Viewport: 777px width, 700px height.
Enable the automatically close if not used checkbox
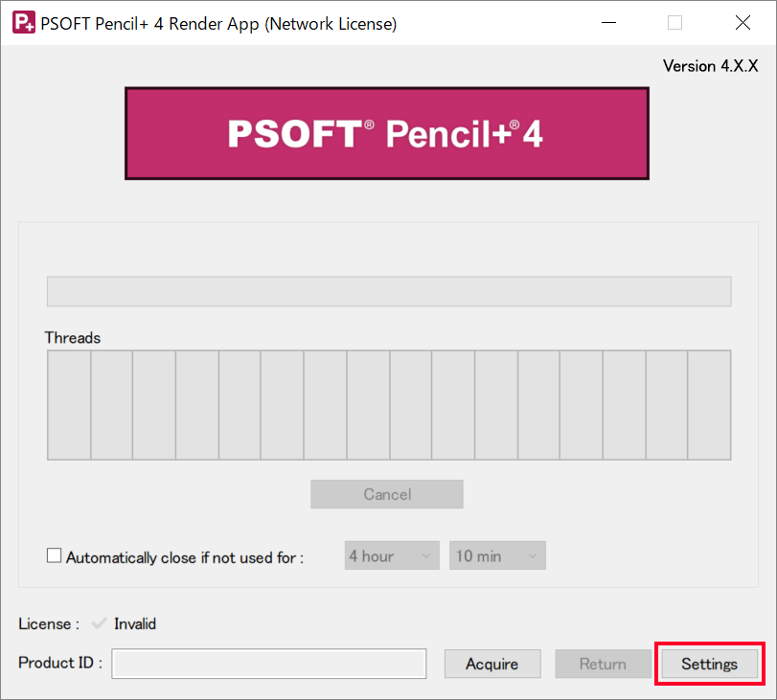[55, 556]
